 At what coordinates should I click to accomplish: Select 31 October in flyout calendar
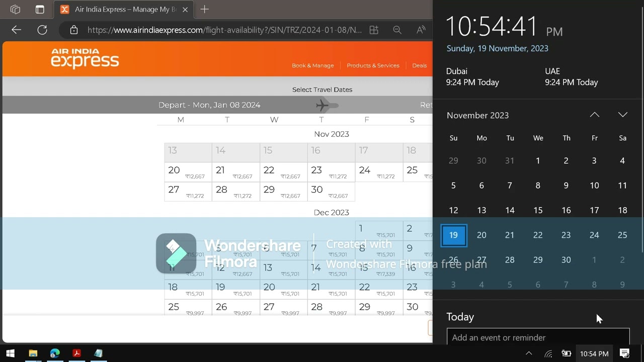510,161
